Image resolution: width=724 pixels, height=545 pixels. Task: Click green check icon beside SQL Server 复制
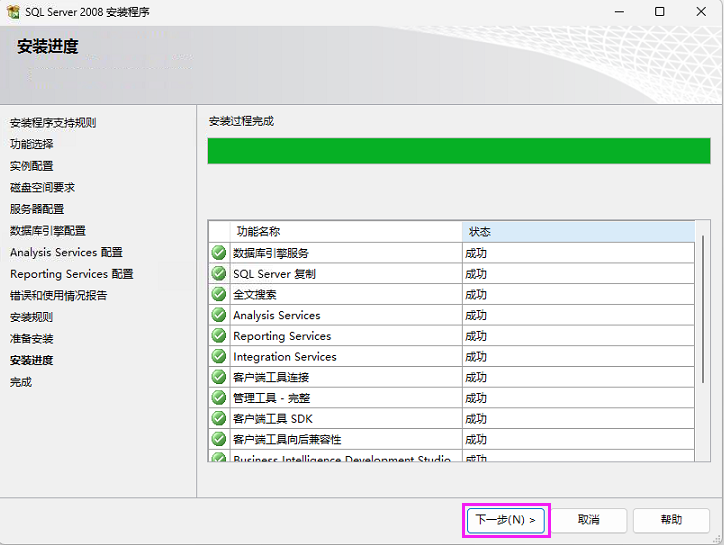pyautogui.click(x=219, y=273)
